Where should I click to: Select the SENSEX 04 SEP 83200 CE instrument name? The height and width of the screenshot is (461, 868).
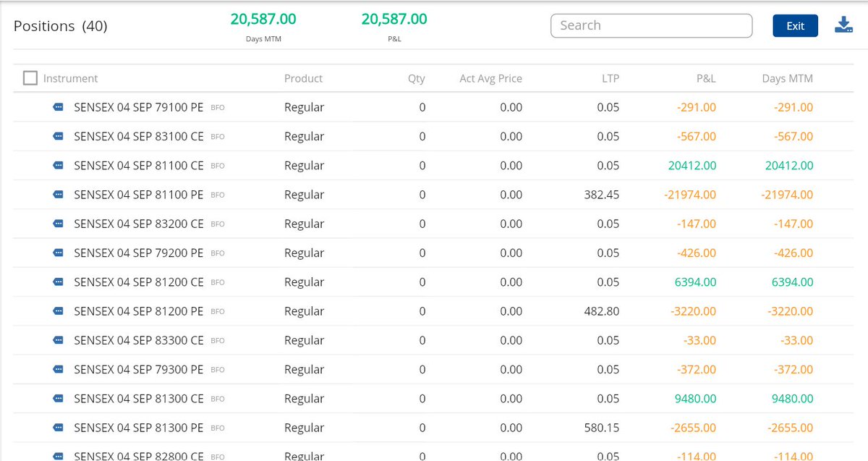(x=139, y=224)
